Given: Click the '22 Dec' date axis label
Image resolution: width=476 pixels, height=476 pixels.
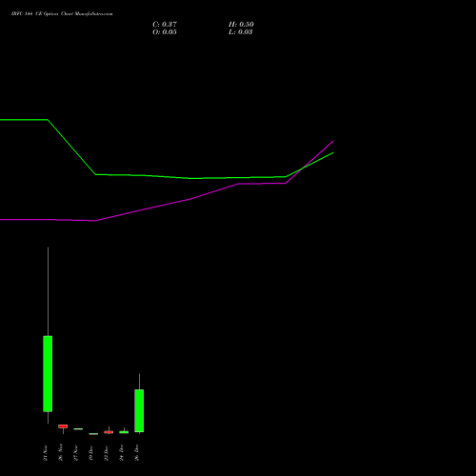Looking at the screenshot, I should coord(107,453).
